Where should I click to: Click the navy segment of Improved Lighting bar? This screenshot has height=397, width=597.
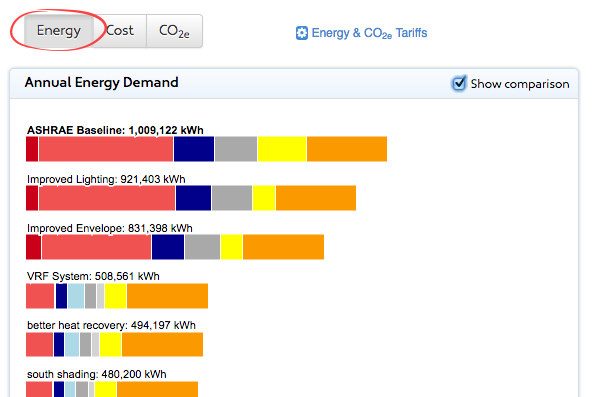193,198
